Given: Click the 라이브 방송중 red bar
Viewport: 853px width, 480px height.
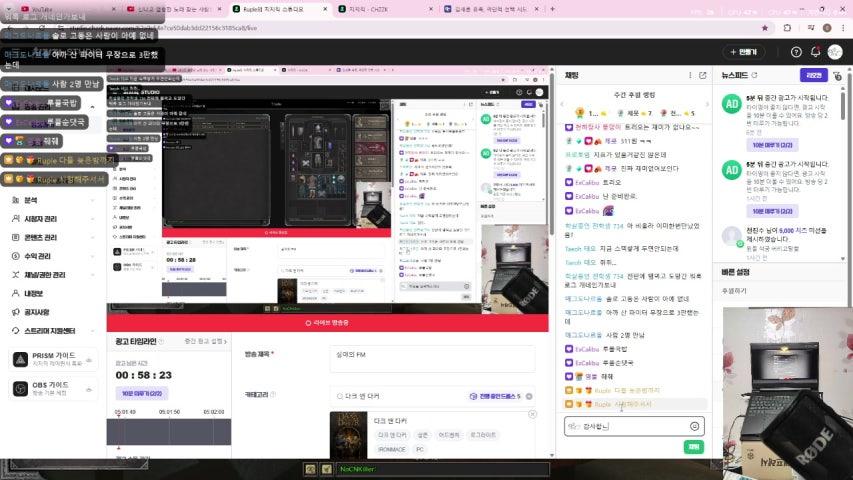Looking at the screenshot, I should pos(327,323).
